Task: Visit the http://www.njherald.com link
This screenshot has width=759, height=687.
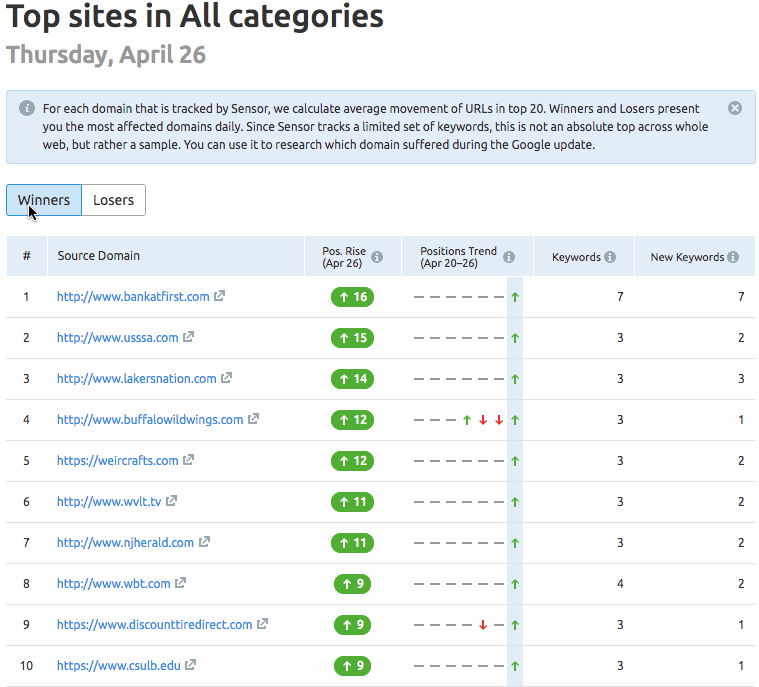Action: [125, 543]
